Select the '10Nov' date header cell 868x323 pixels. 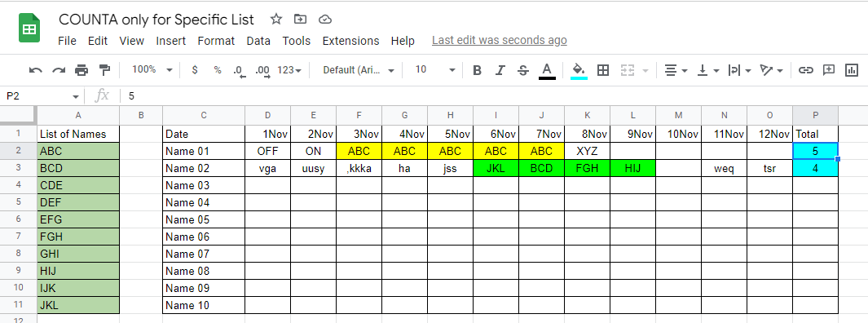(679, 134)
